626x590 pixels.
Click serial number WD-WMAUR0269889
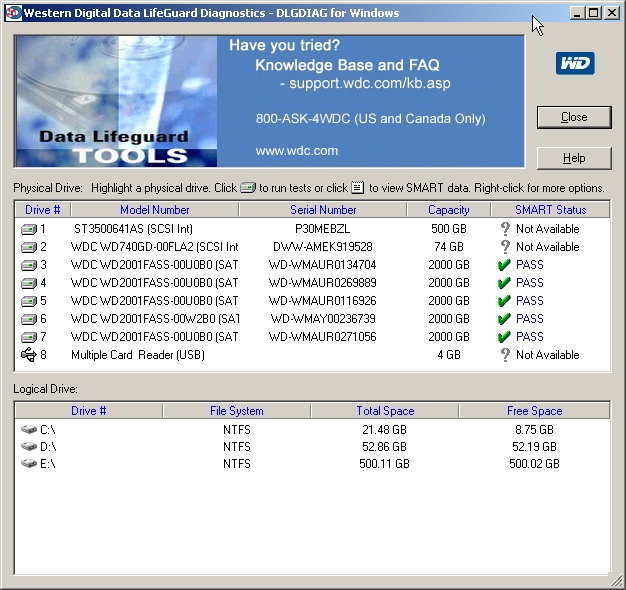(323, 283)
